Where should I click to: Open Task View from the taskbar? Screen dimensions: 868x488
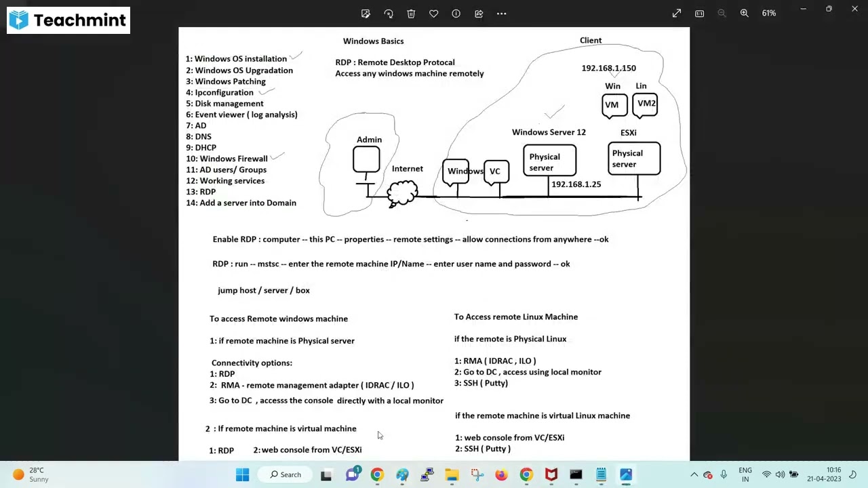click(x=326, y=474)
